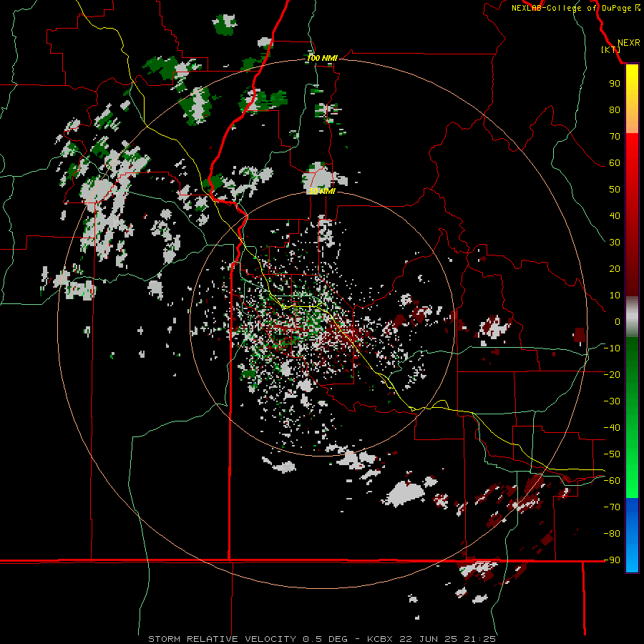644x644 pixels.
Task: Click the '0' value on the velocity scale
Action: [x=618, y=321]
